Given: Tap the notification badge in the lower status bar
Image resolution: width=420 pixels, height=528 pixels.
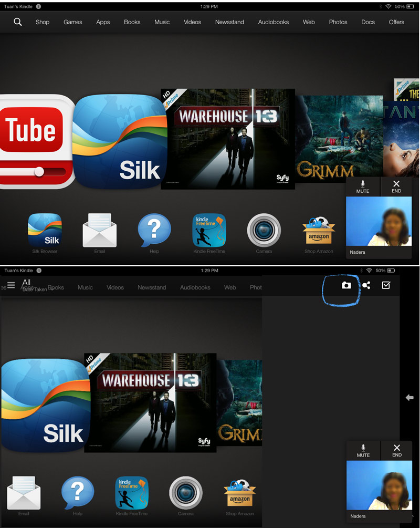Looking at the screenshot, I should click(39, 271).
